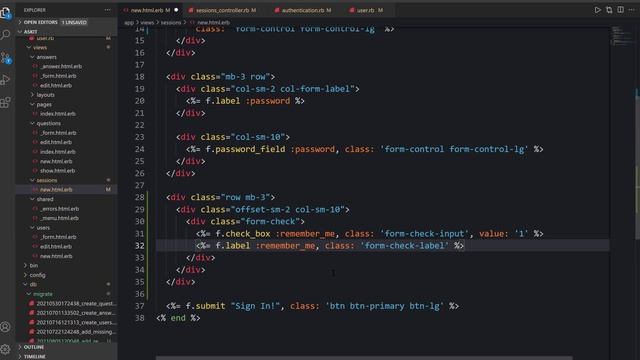Switch to authentication.rb tab
Screen dimensions: 640x360
pyautogui.click(x=306, y=10)
